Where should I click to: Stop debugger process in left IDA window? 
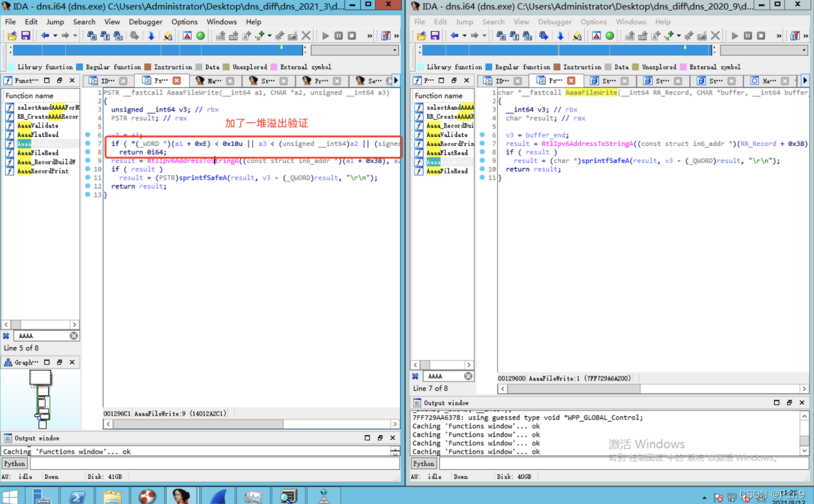coord(352,36)
